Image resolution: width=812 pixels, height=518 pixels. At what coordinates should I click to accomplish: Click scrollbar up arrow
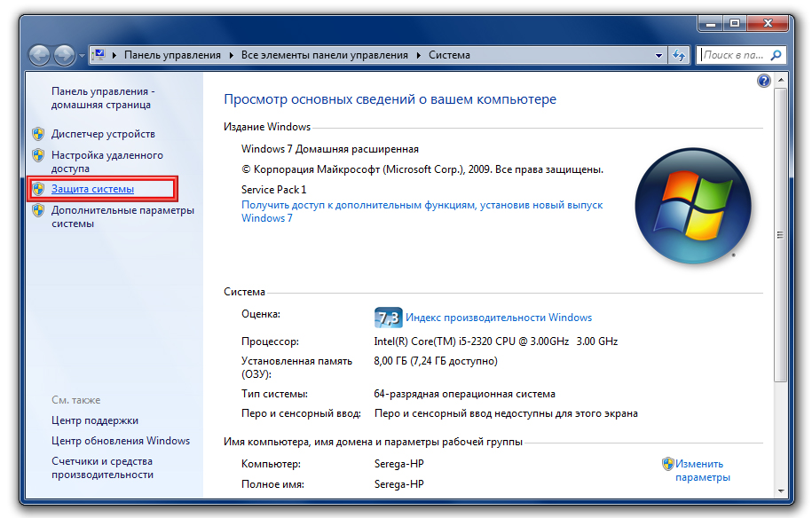click(x=781, y=80)
